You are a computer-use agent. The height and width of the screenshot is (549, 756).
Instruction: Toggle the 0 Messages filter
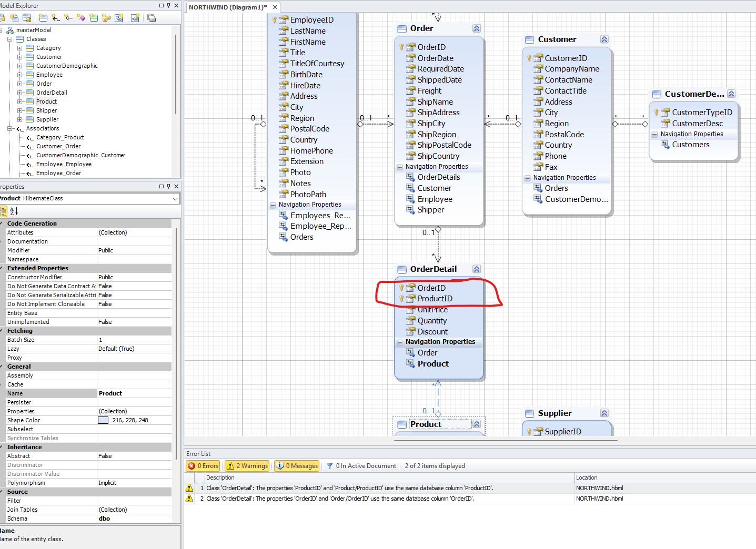pos(297,466)
